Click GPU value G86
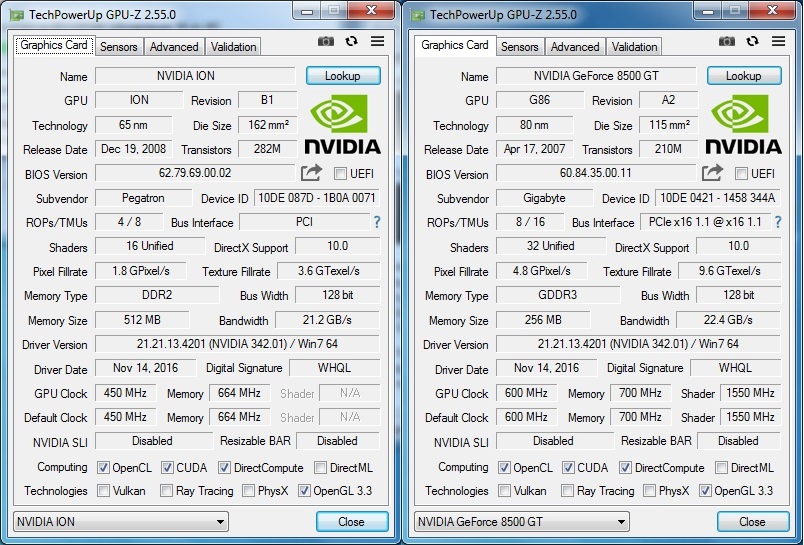The width and height of the screenshot is (804, 545). click(x=540, y=99)
